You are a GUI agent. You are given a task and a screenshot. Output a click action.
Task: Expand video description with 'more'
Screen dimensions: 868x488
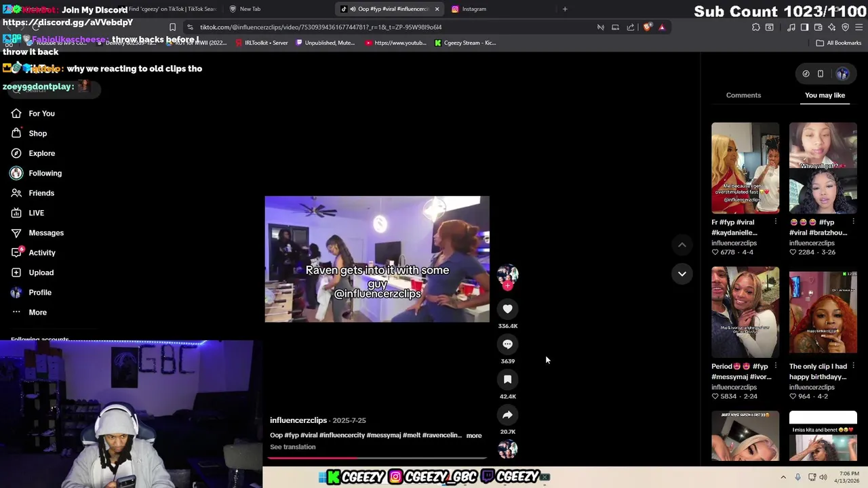click(x=474, y=436)
